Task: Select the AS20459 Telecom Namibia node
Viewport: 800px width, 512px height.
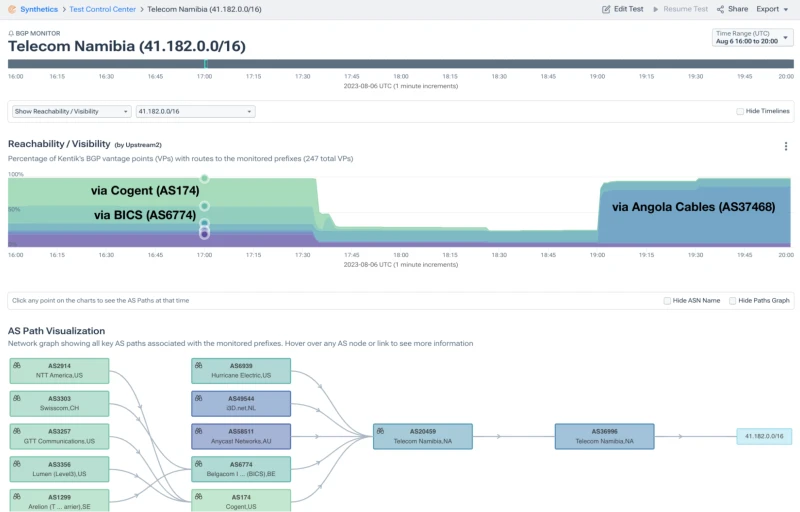Action: pyautogui.click(x=423, y=437)
